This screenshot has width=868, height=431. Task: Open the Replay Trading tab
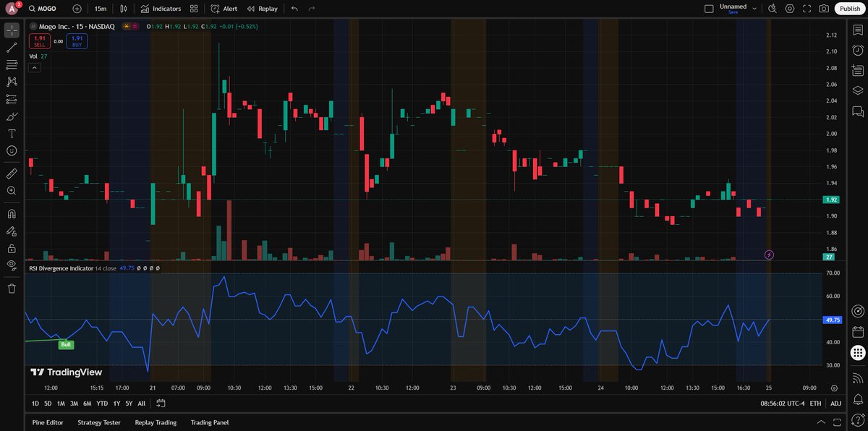pyautogui.click(x=156, y=422)
